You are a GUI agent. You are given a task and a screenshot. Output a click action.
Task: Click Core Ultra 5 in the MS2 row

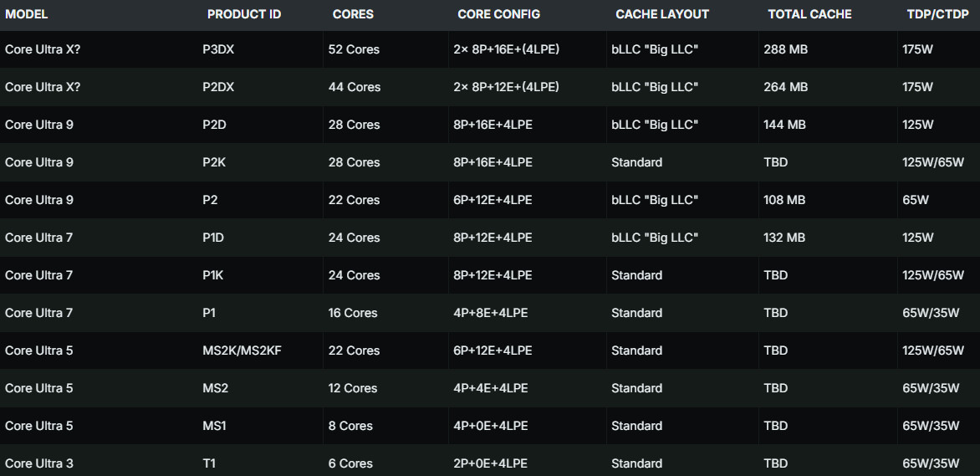click(x=38, y=388)
